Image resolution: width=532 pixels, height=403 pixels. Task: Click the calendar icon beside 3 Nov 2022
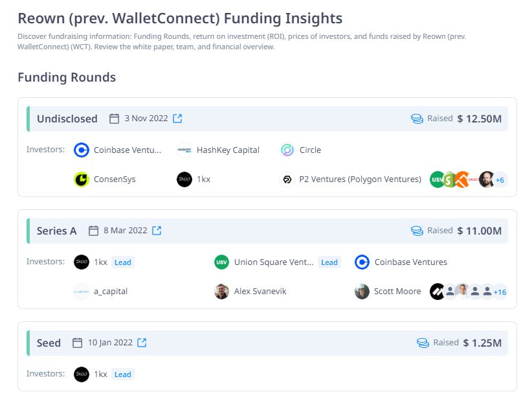pyautogui.click(x=115, y=119)
